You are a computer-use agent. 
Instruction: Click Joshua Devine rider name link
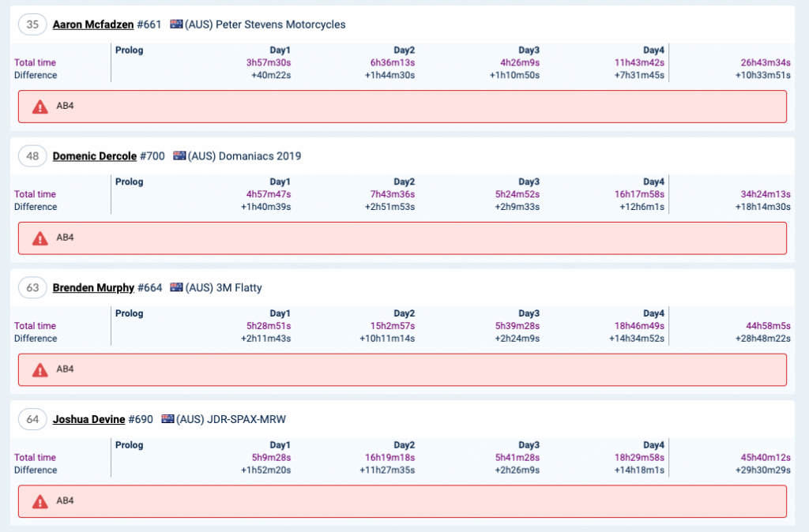tap(88, 419)
